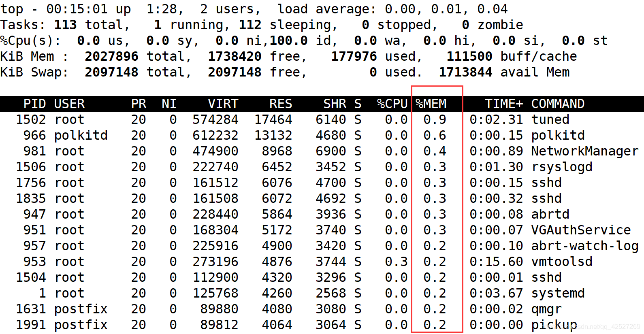Click free memory value 1738420

235,57
